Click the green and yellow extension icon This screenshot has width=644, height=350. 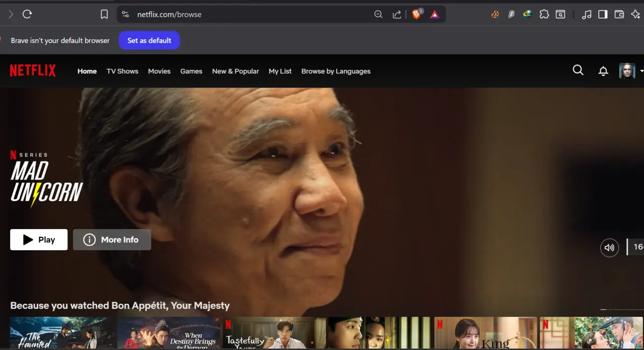click(527, 14)
